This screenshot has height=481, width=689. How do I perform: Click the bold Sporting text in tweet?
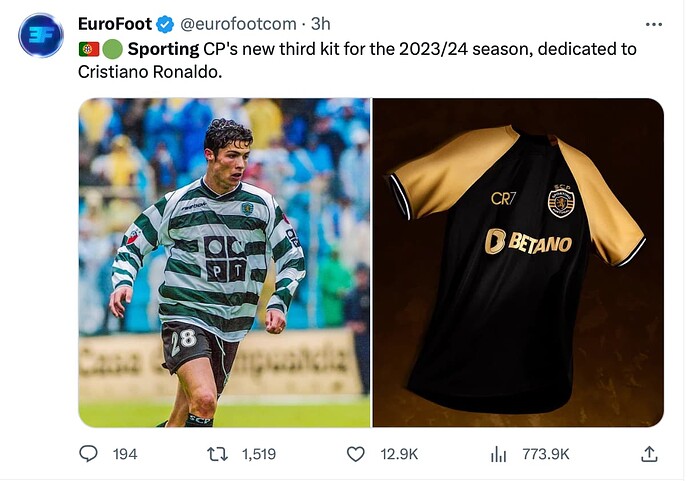click(x=163, y=49)
